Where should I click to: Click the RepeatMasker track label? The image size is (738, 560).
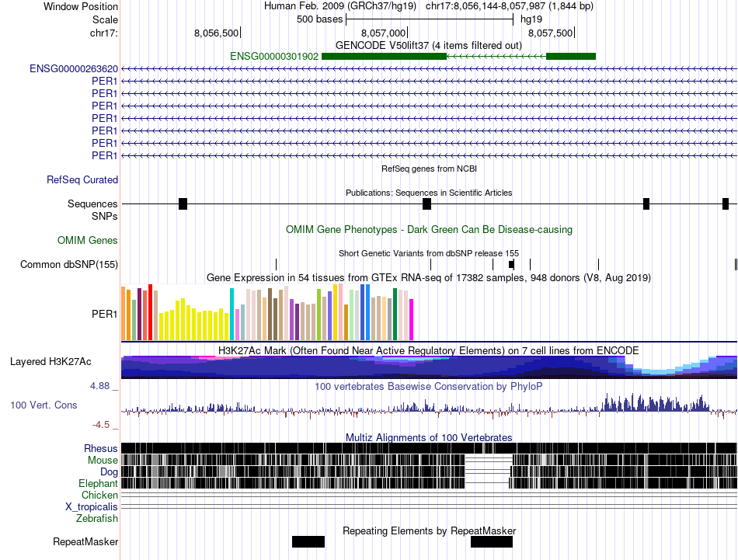coord(85,542)
